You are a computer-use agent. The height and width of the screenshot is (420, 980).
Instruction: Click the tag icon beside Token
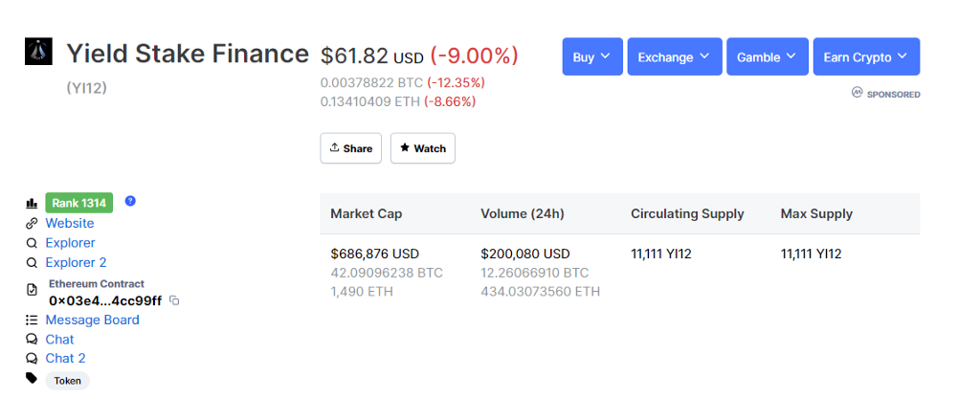point(32,379)
